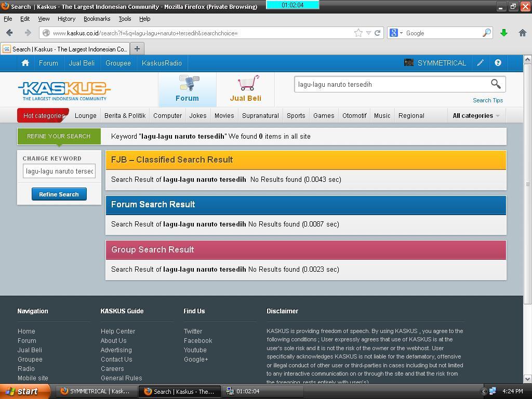Reload the page using the refresh icon
The image size is (532, 399).
[377, 33]
